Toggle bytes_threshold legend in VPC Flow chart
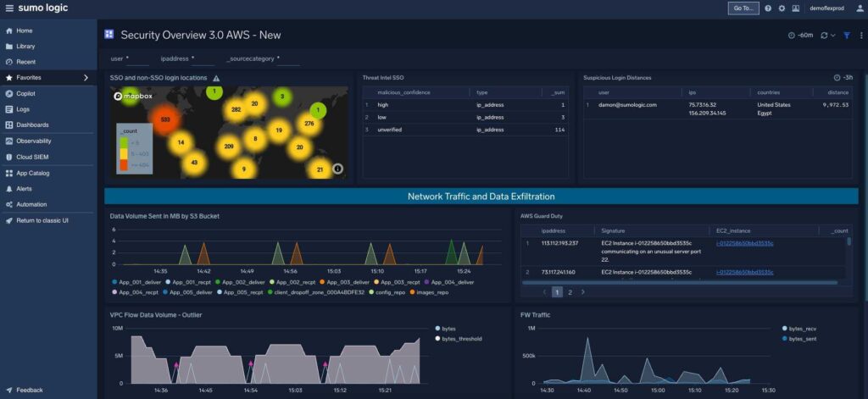 [459, 338]
